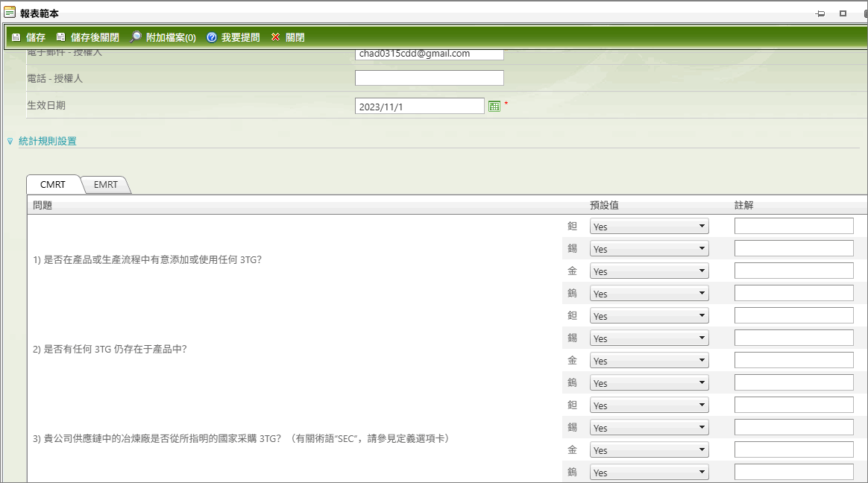Click the 報表範本 window title icon
Screen dimensions: 868x483
10,13
